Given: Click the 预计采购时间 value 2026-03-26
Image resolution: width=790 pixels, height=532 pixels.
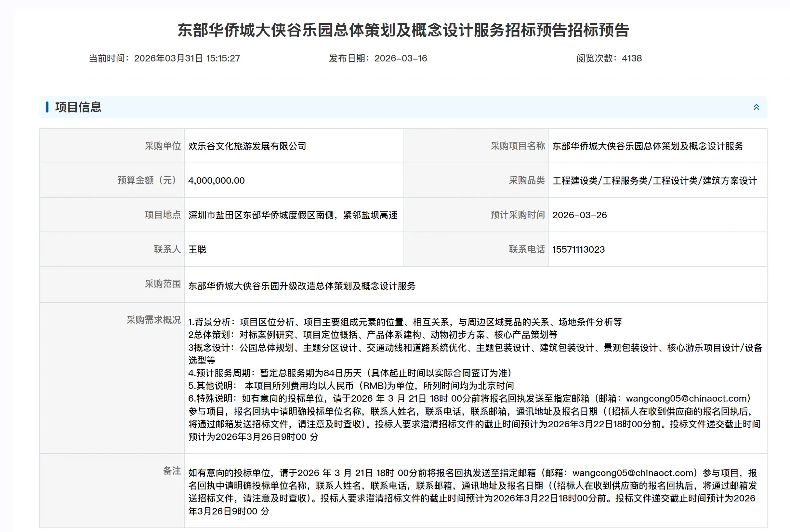Looking at the screenshot, I should (x=579, y=215).
